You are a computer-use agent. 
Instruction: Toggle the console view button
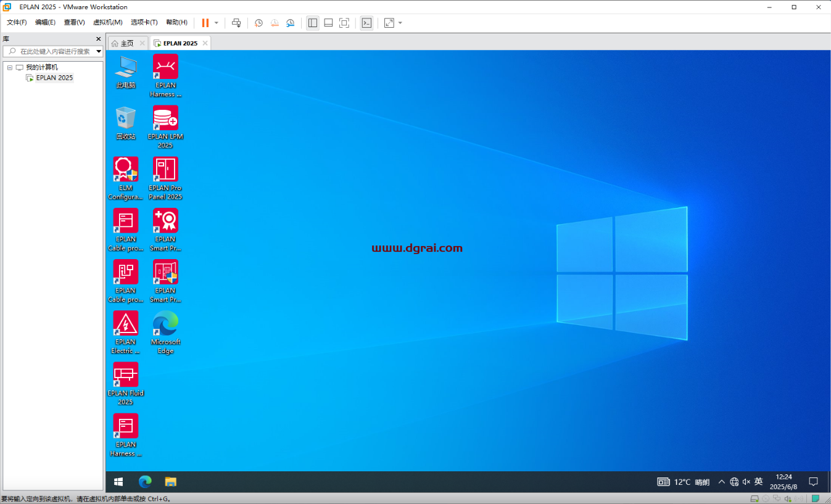[x=366, y=23]
